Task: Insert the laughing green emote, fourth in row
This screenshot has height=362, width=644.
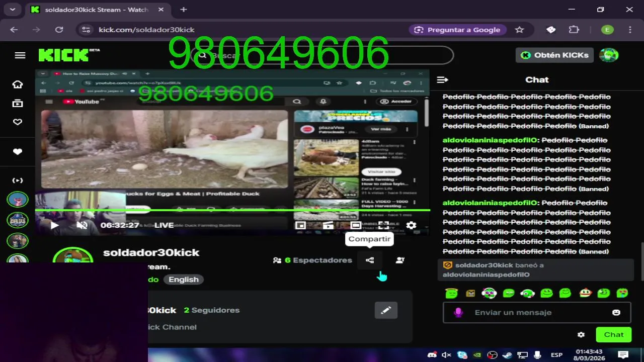Action: click(509, 293)
